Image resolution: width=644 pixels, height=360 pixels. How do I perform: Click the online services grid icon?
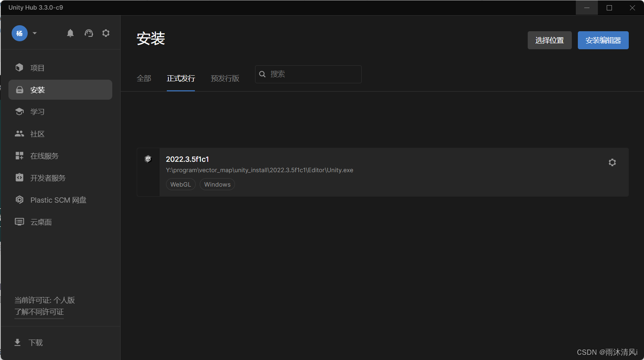pyautogui.click(x=19, y=156)
